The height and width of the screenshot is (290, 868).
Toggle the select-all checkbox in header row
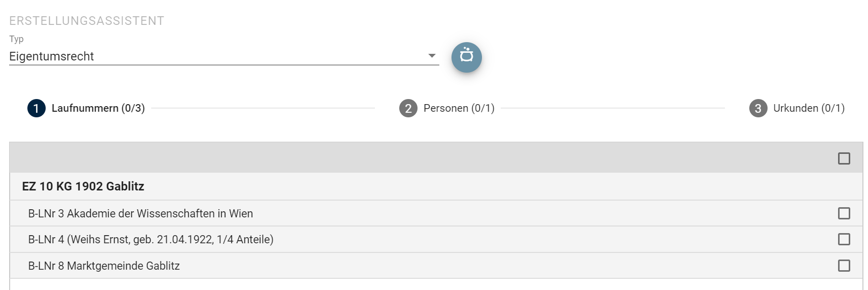coord(844,158)
